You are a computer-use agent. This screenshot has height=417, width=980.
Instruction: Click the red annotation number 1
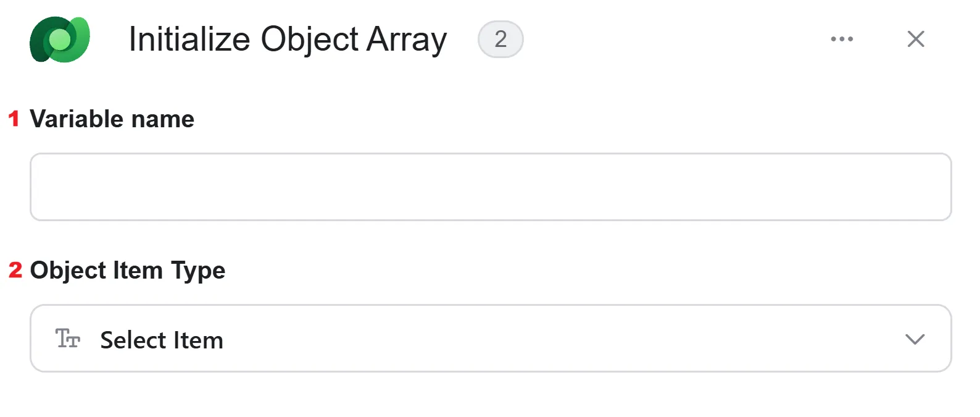click(14, 119)
